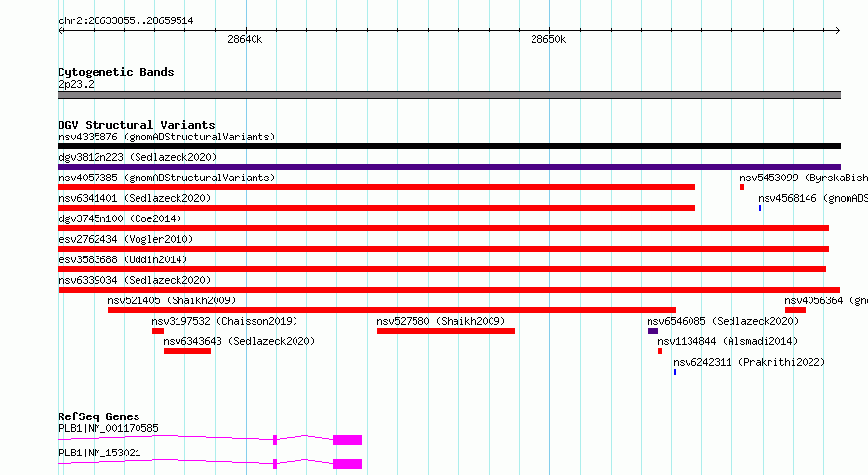Image resolution: width=868 pixels, height=475 pixels.
Task: Click the nsv4056364 red variant bar
Action: pos(795,310)
